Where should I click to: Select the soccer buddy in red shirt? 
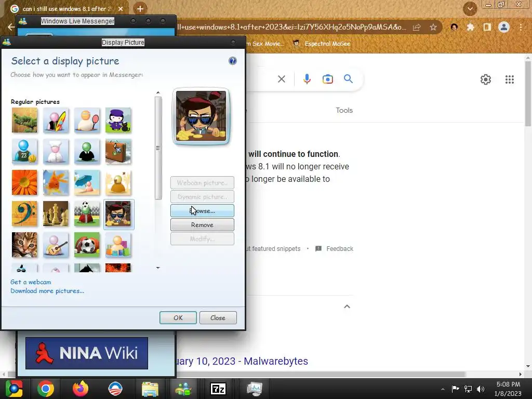pos(87,214)
